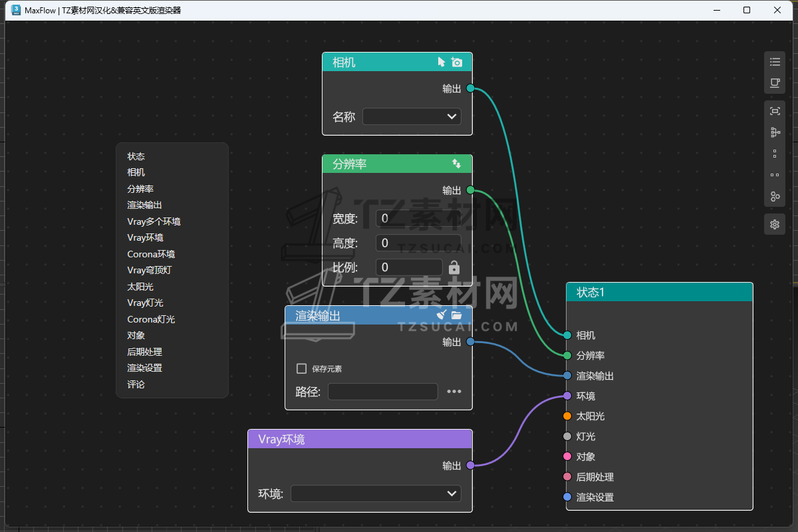Select Vray灯光 in the node menu
The height and width of the screenshot is (532, 798).
click(x=145, y=303)
